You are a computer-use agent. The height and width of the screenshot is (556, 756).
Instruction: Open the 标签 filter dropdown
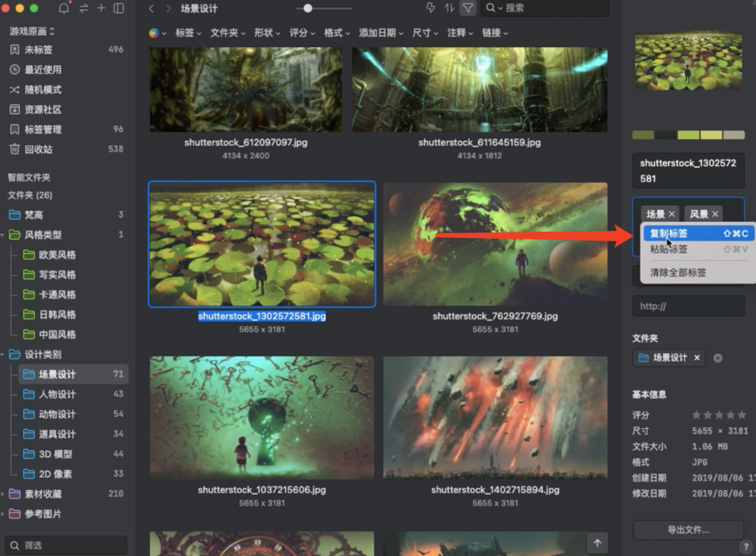[188, 33]
